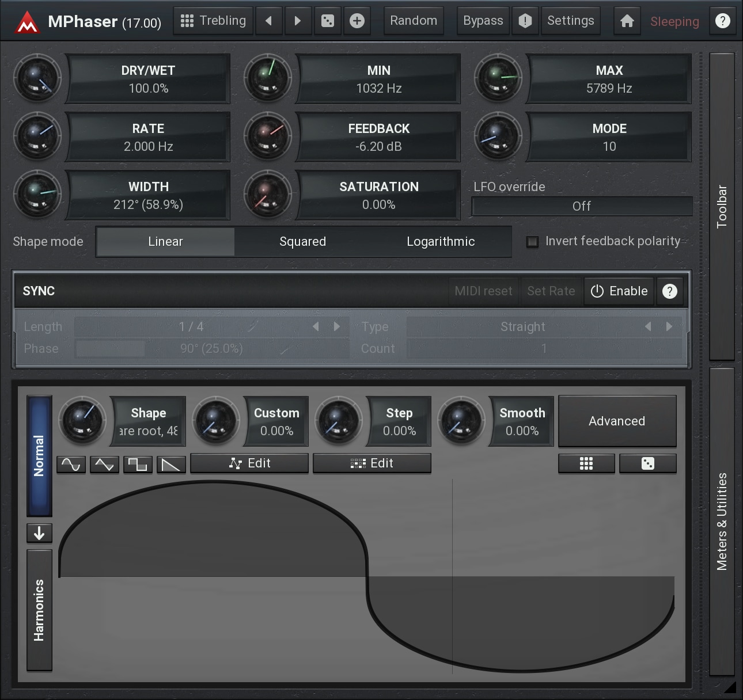Click the Random button

(414, 21)
